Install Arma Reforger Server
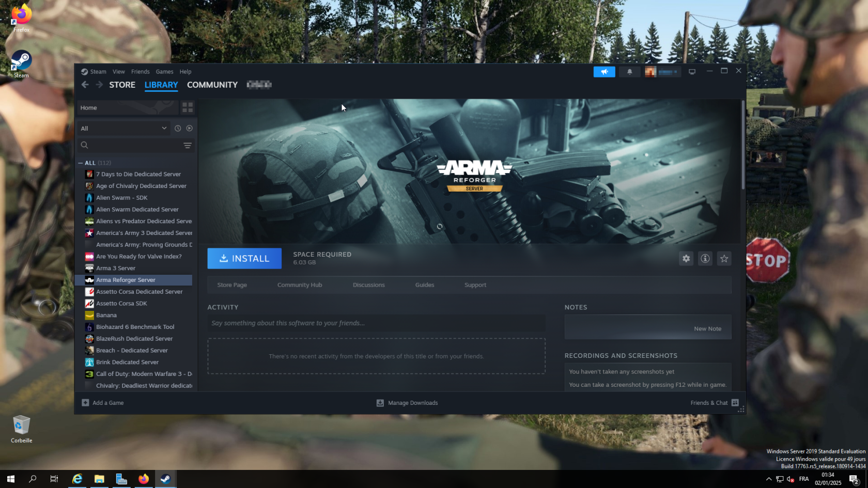Screen dimensions: 868x488 244,258
